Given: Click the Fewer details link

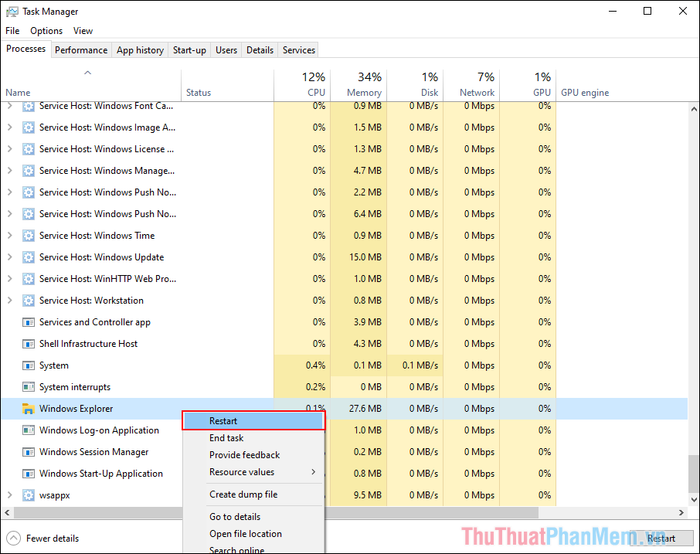Looking at the screenshot, I should pyautogui.click(x=53, y=539).
